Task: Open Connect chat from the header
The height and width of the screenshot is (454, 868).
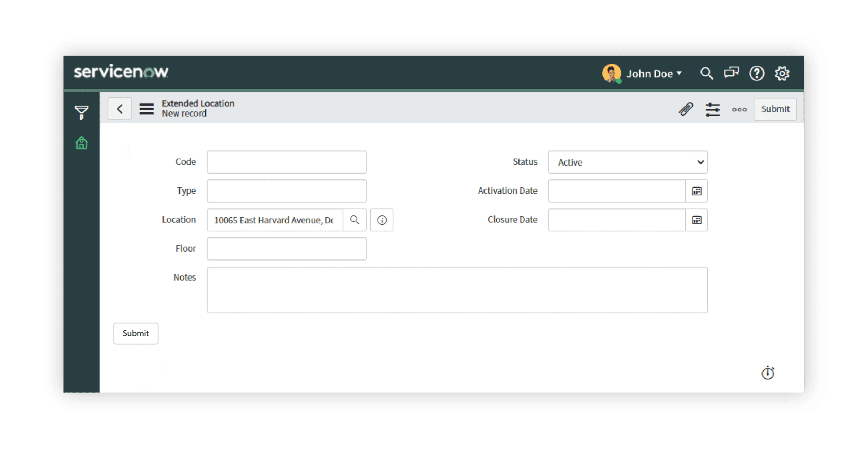Action: (732, 73)
